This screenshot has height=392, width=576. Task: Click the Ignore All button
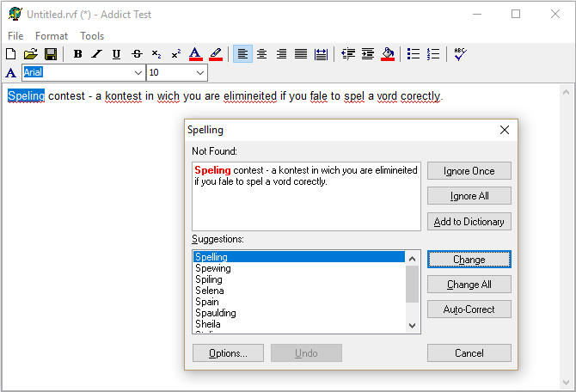469,196
